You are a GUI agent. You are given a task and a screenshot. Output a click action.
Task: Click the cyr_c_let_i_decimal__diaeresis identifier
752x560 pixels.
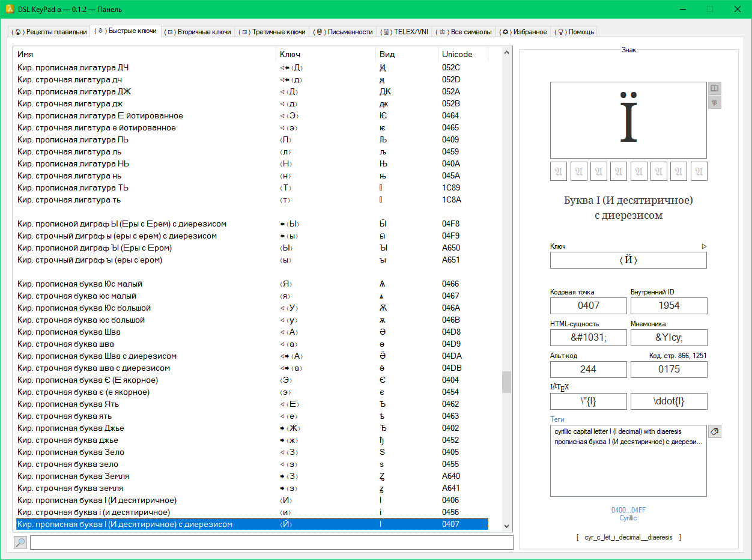(x=629, y=537)
